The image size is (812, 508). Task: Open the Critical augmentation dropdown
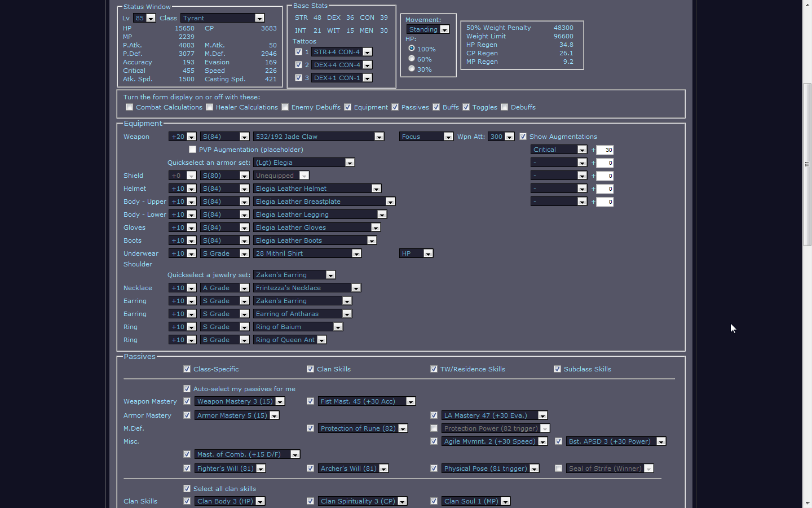tap(559, 150)
